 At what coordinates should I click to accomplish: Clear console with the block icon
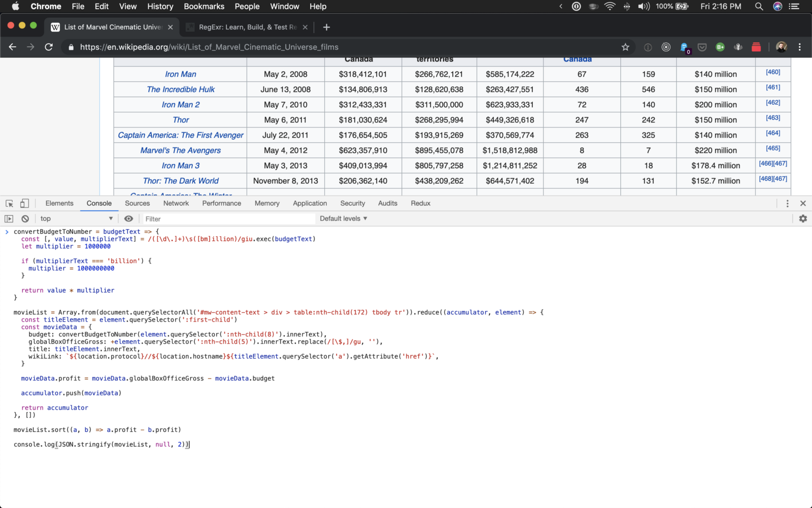[x=25, y=218]
